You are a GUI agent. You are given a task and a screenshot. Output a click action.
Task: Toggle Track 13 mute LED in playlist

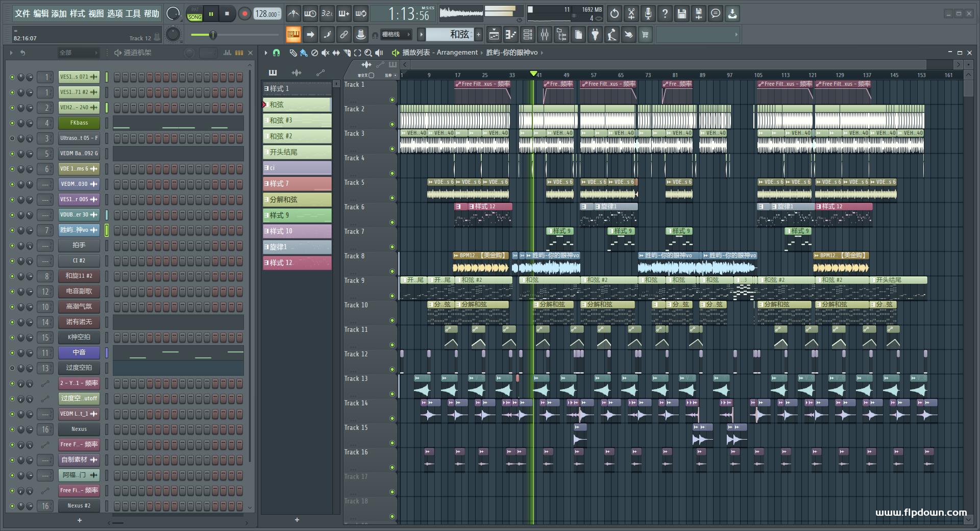click(392, 394)
